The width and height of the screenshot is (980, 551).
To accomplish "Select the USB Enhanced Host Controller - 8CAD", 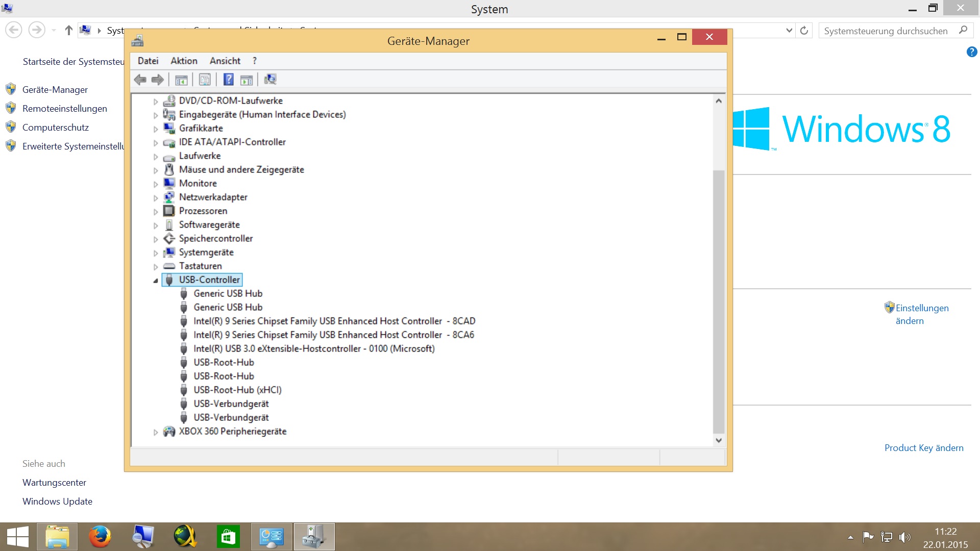I will (x=334, y=321).
